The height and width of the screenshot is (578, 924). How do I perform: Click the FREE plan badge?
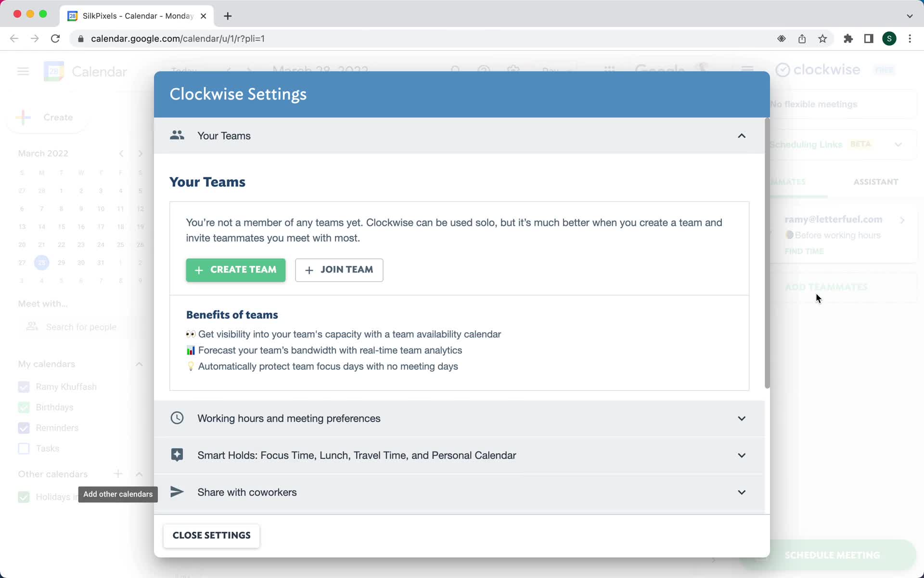pyautogui.click(x=885, y=70)
